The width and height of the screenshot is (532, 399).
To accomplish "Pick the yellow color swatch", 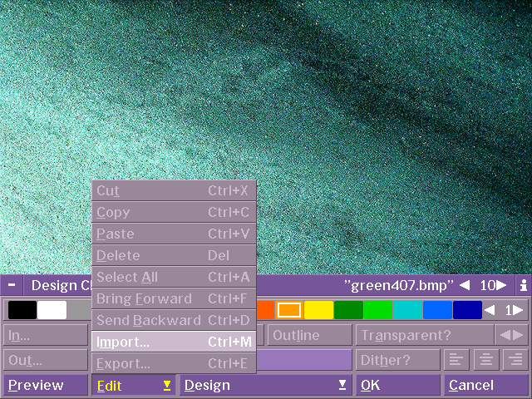I will (318, 310).
